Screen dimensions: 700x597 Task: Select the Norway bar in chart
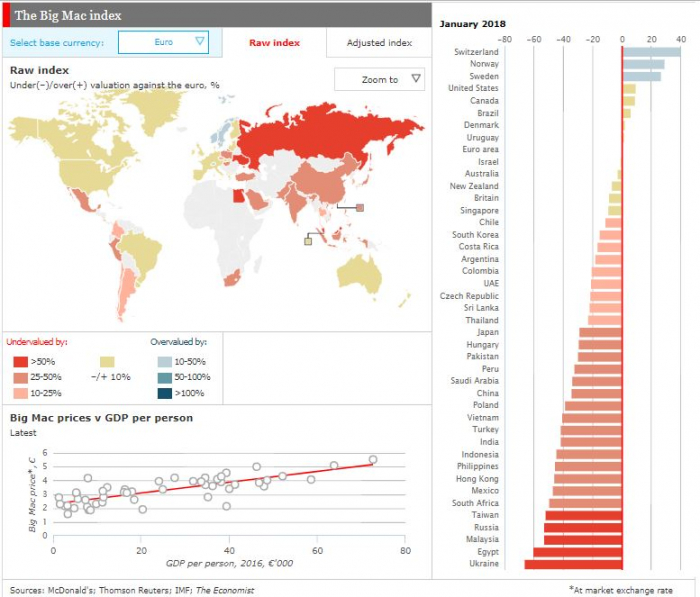[x=643, y=64]
